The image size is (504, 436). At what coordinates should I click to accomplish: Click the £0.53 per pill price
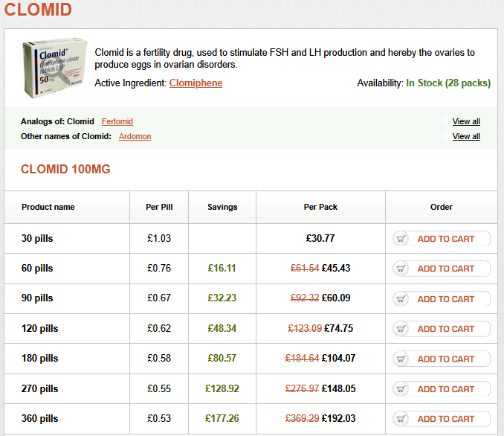tap(159, 418)
